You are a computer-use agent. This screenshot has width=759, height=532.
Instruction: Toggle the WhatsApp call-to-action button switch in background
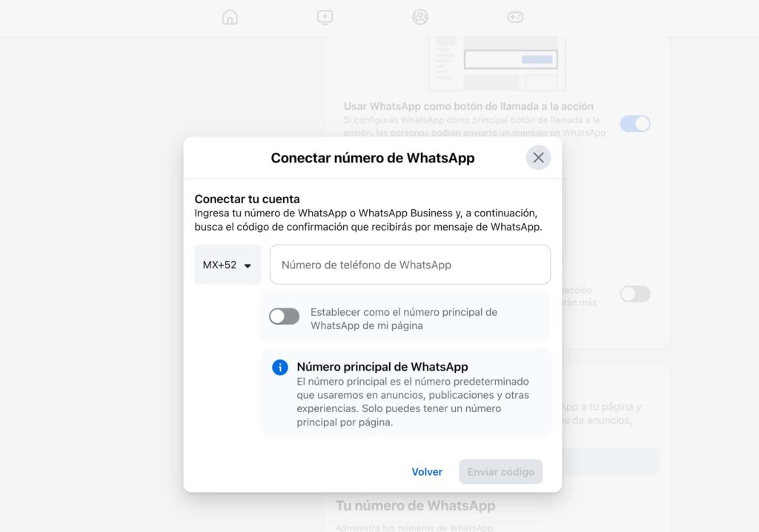pyautogui.click(x=635, y=124)
